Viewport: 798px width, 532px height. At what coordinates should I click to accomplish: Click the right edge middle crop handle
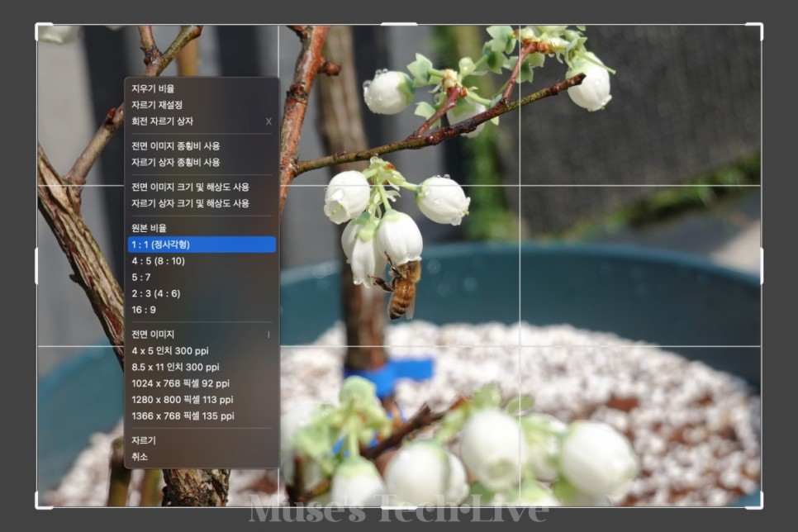[762, 266]
